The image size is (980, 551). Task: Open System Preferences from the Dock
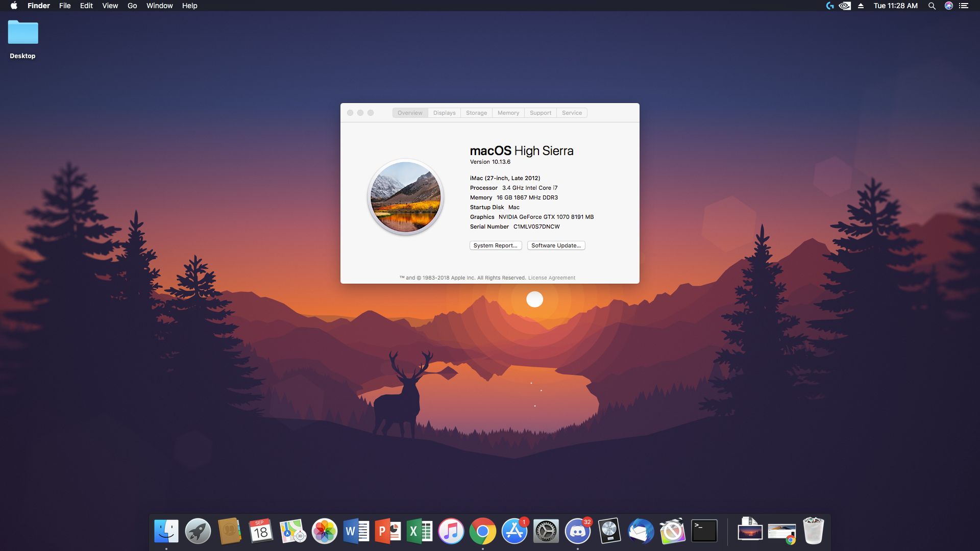tap(547, 531)
